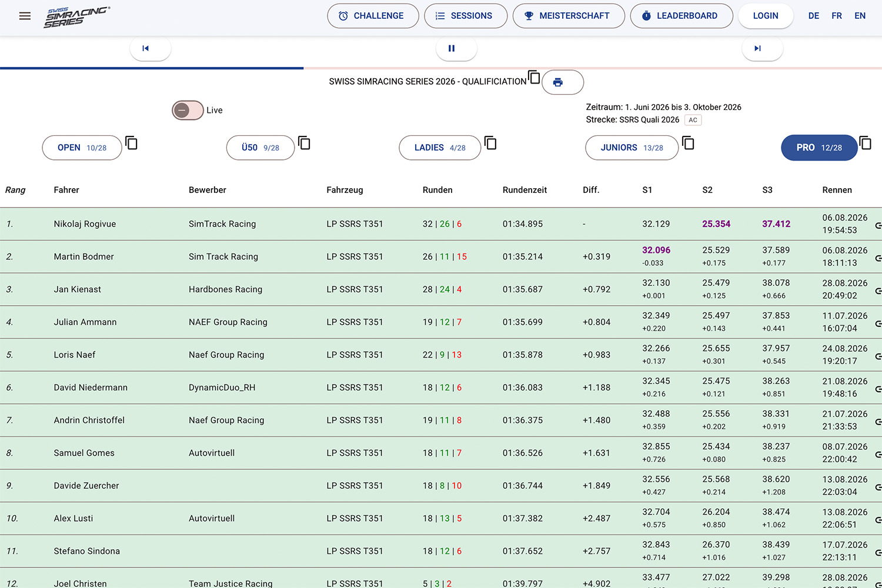Open race link icon in David Niedermann row

pos(878,389)
